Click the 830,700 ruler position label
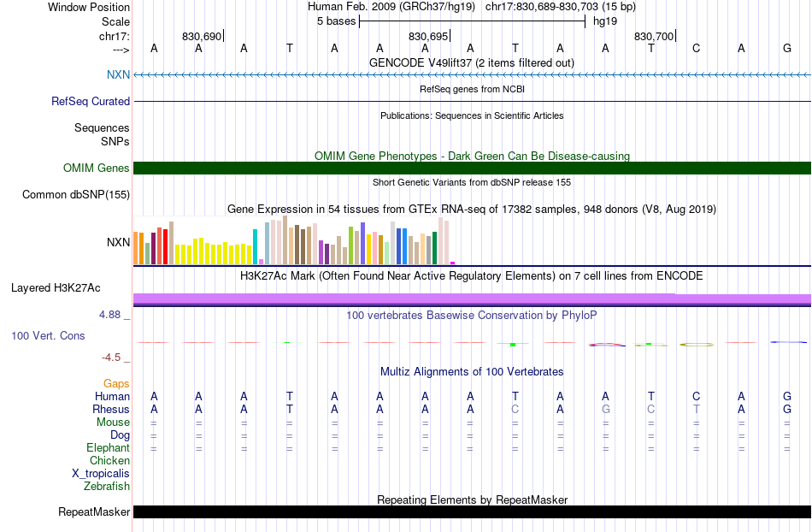This screenshot has width=812, height=532. coord(654,36)
